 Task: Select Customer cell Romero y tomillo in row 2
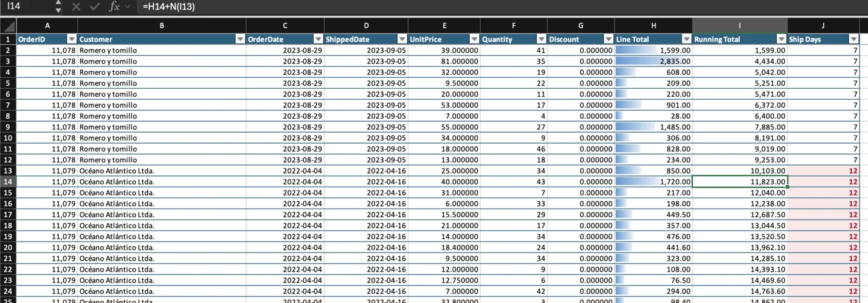[x=162, y=50]
